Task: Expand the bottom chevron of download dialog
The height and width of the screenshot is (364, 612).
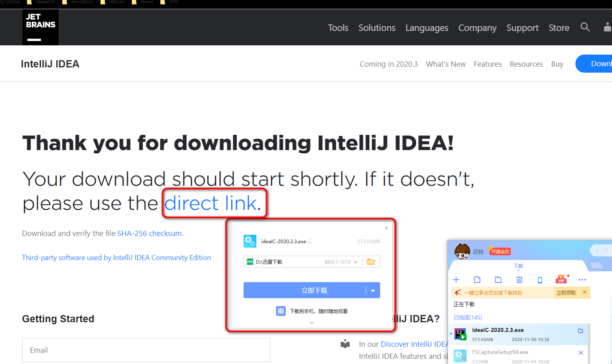Action: coord(312,323)
